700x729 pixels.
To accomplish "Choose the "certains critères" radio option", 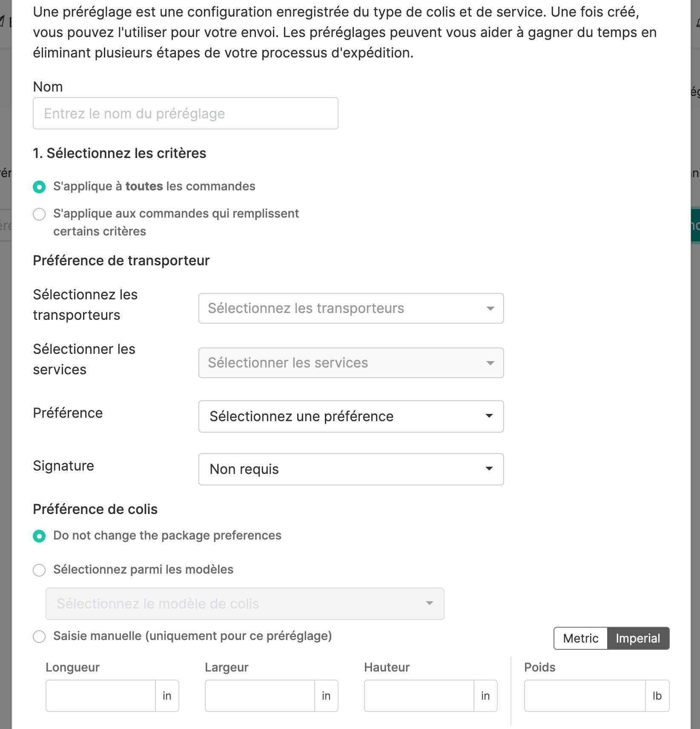I will tap(39, 214).
